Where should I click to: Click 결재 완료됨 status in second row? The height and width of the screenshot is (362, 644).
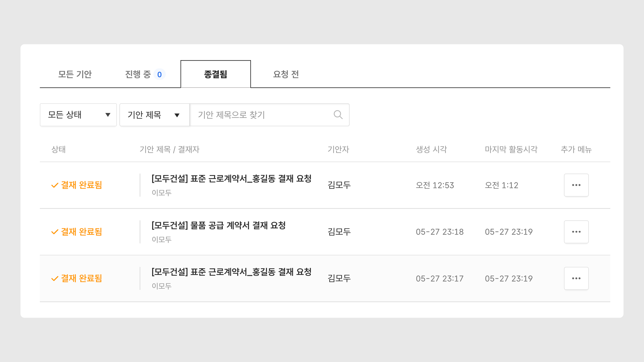(81, 232)
